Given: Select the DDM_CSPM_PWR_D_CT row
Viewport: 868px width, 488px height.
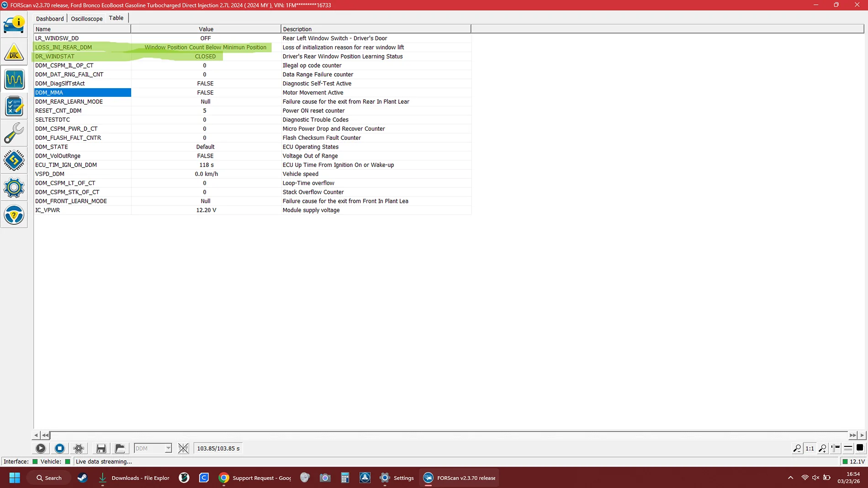Looking at the screenshot, I should click(x=252, y=129).
